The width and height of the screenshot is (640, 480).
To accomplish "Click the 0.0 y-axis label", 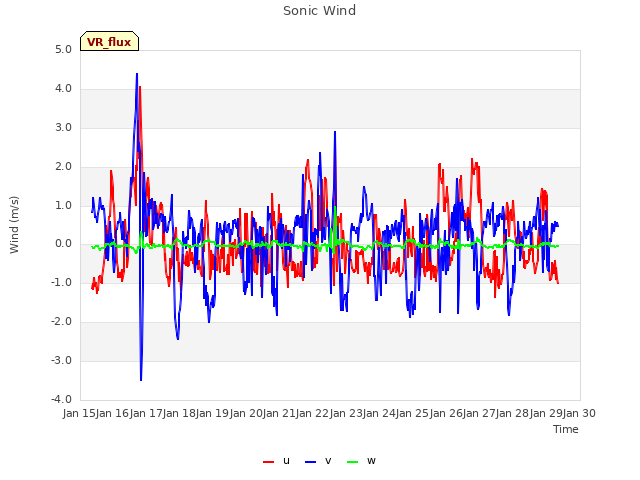I will pyautogui.click(x=63, y=244).
